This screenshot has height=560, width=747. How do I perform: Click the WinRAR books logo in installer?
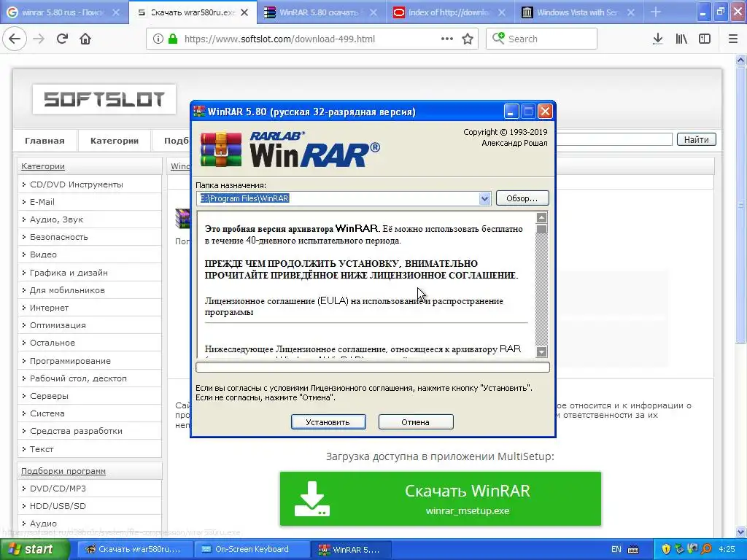click(221, 149)
